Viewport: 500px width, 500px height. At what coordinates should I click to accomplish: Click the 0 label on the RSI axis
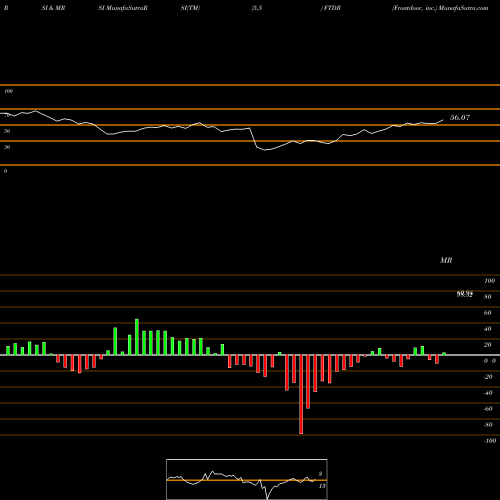5,171
